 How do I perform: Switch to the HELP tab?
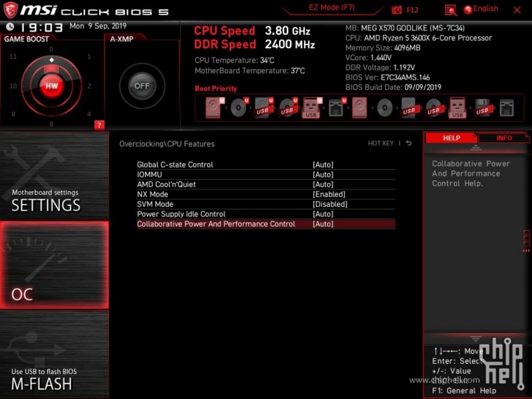tap(451, 138)
